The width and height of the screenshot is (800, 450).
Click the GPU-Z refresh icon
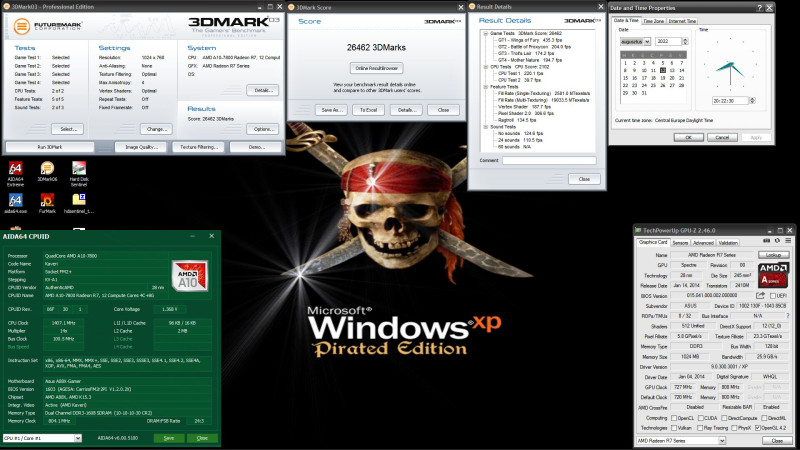(x=777, y=241)
